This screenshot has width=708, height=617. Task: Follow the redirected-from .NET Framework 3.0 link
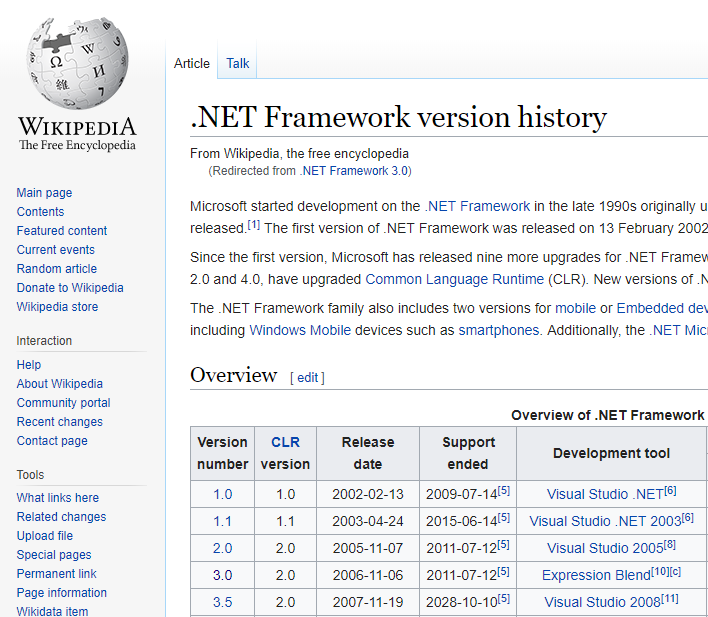pos(354,171)
